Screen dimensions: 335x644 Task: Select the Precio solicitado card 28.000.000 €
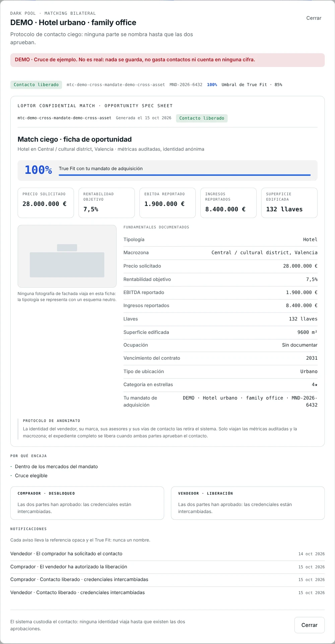[46, 203]
